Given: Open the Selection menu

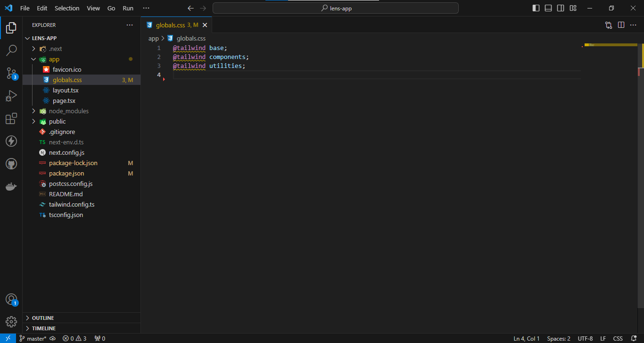Looking at the screenshot, I should (67, 8).
